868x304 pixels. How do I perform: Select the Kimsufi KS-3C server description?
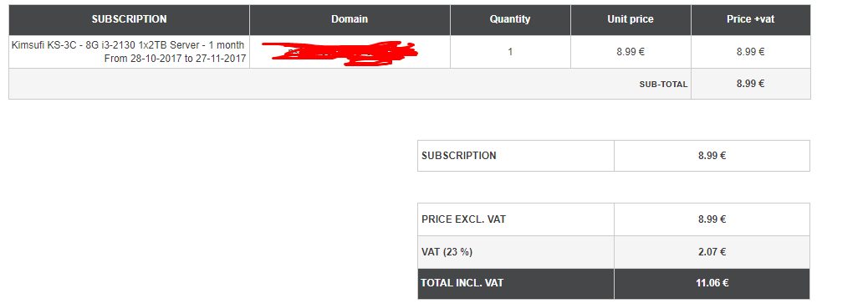[128, 52]
